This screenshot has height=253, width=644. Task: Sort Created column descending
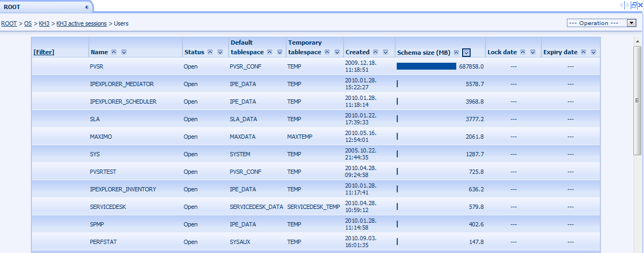(x=385, y=52)
